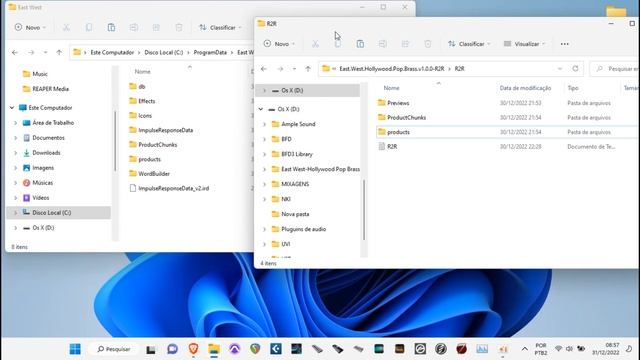Screen dimensions: 640x360
Task: Sort by Data de modificação column
Action: pyautogui.click(x=525, y=88)
